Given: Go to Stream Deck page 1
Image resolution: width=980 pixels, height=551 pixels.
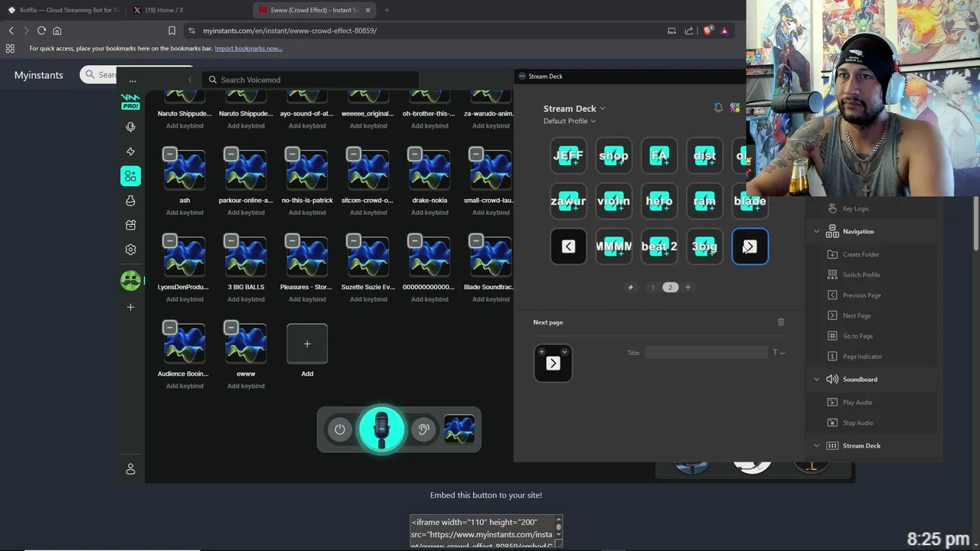Looking at the screenshot, I should tap(652, 287).
